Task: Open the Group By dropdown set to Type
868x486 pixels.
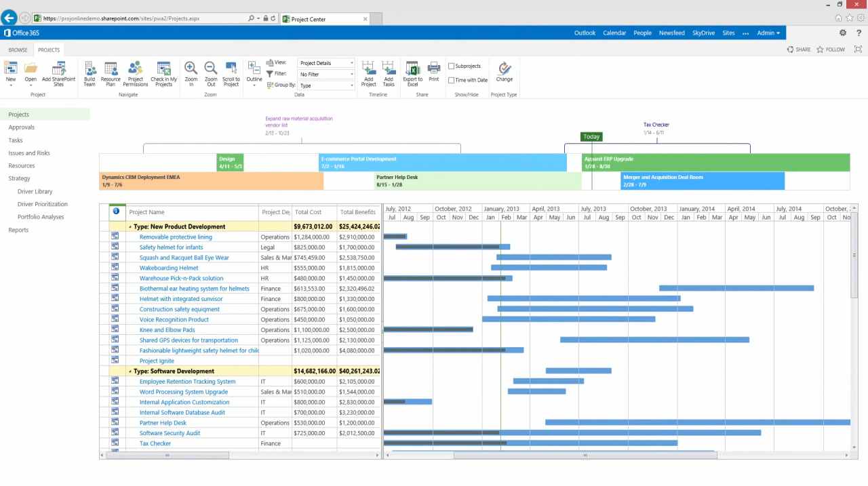Action: 326,85
